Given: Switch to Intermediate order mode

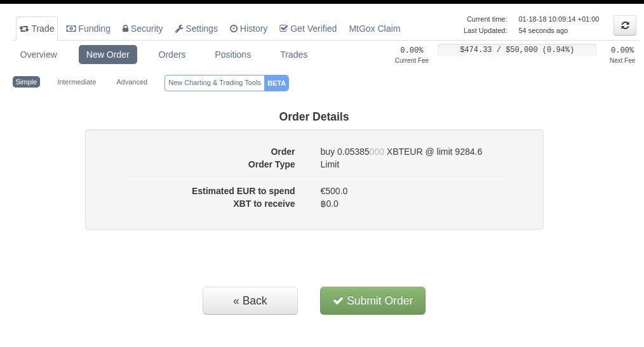Looking at the screenshot, I should (76, 82).
